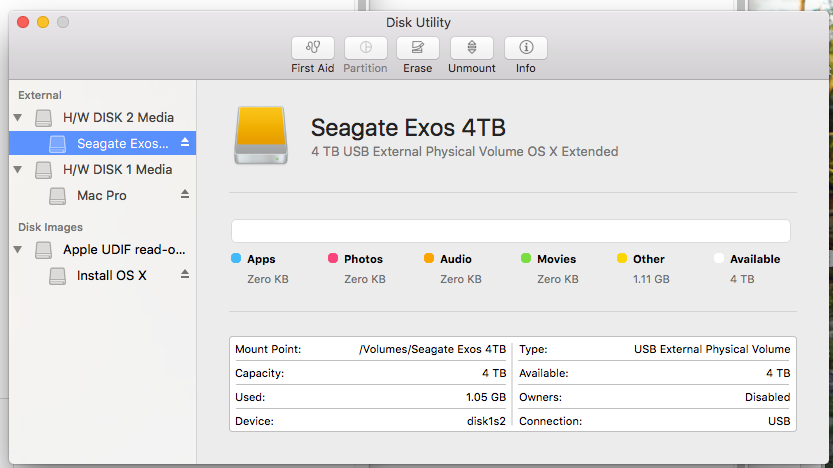The image size is (833, 468).
Task: Click the green Movies legend dot
Action: click(526, 259)
